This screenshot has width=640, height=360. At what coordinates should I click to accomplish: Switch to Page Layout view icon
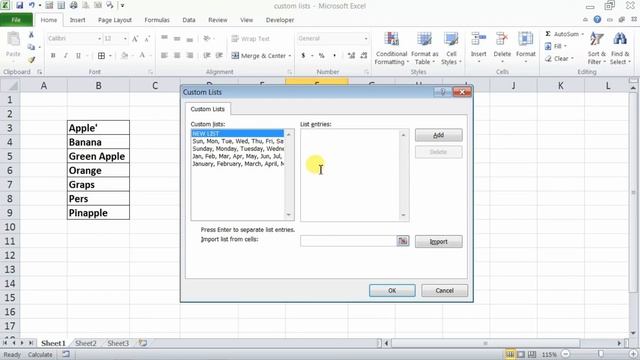(x=521, y=354)
